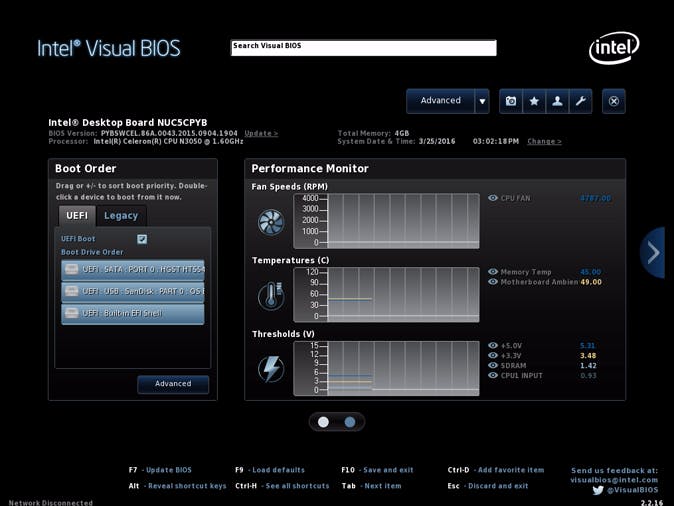674x506 pixels.
Task: Open settings via the wrench icon
Action: pyautogui.click(x=580, y=101)
